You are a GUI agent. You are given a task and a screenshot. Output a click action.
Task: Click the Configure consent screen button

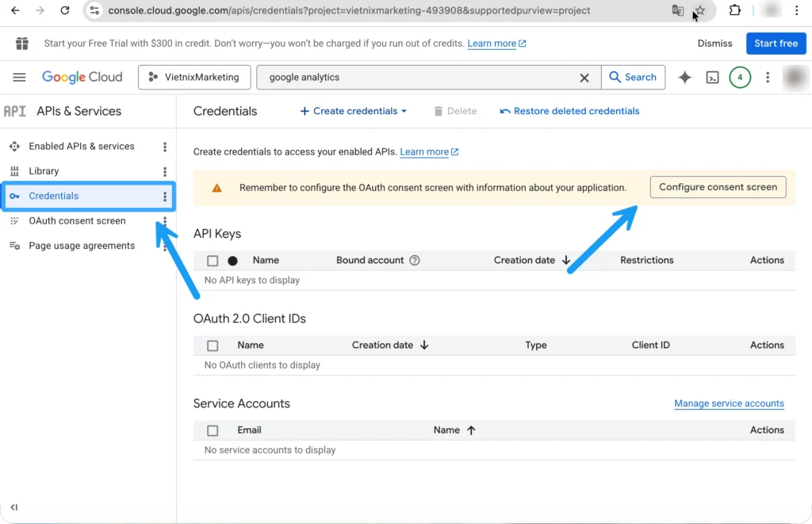pos(718,187)
